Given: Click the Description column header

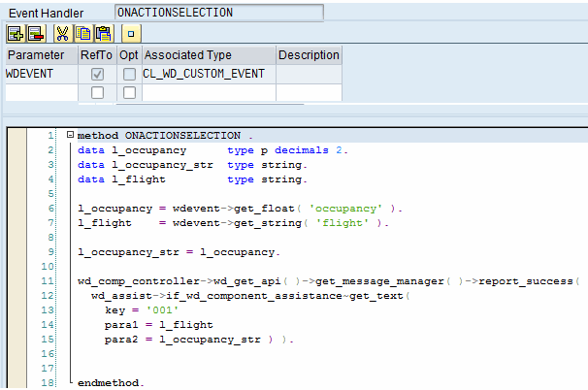Looking at the screenshot, I should pos(309,55).
